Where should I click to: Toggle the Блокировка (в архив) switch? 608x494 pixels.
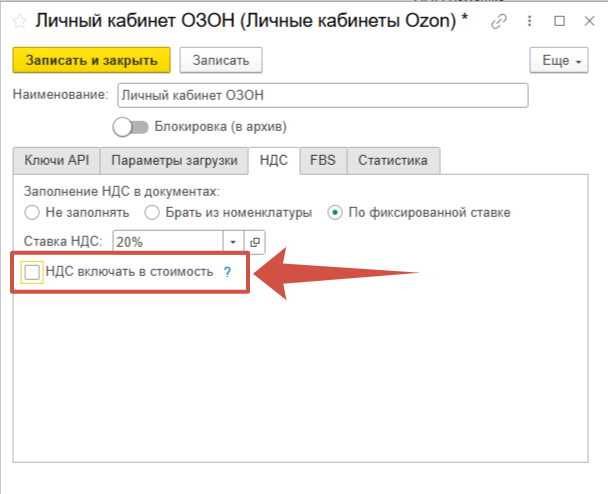130,127
